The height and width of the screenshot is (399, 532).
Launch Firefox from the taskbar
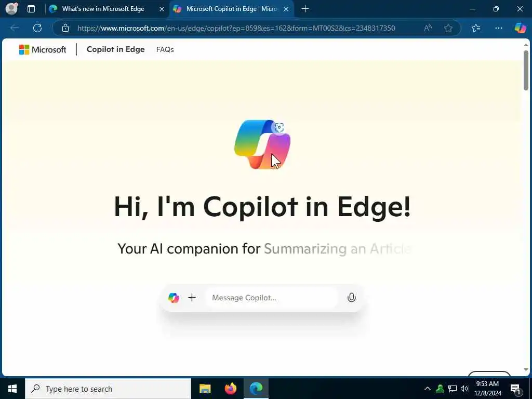(x=230, y=389)
